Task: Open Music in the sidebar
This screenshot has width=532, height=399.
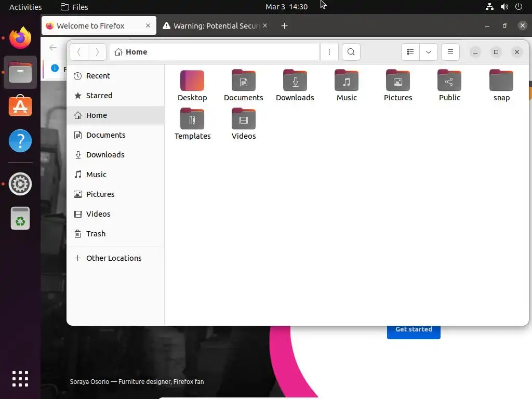Action: [x=115, y=175]
